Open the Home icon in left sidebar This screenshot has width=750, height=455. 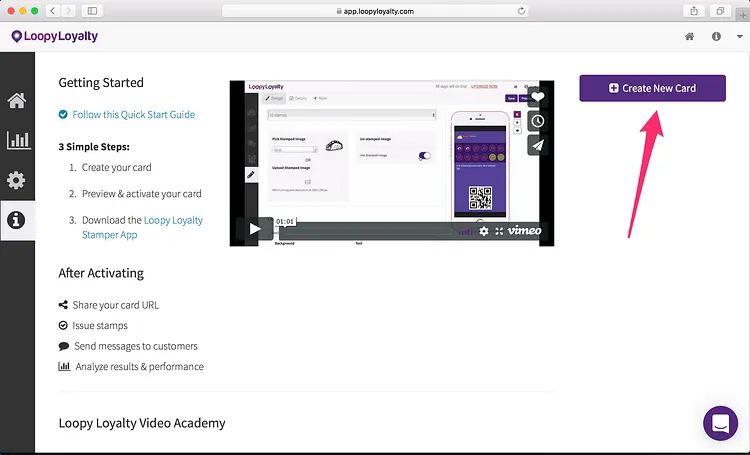[17, 100]
